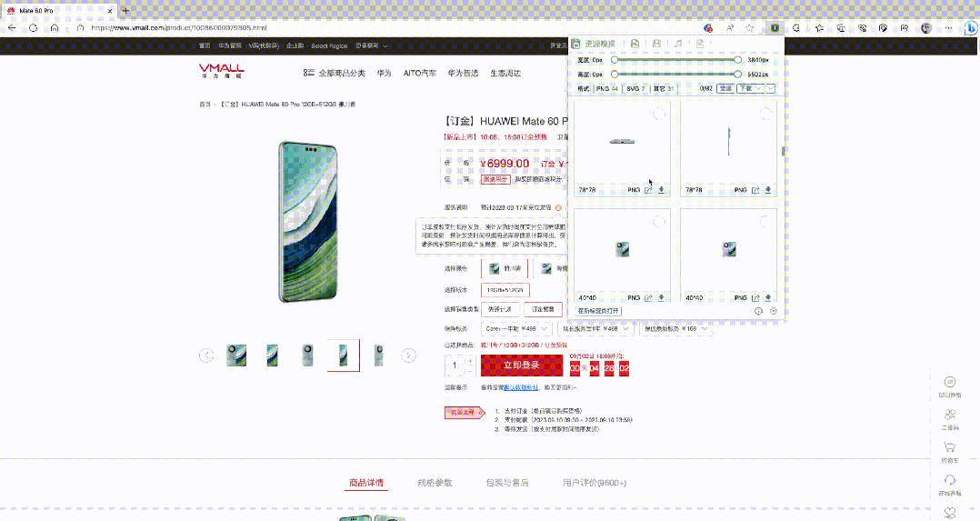Click the 全选 select-all button
The height and width of the screenshot is (521, 980).
click(725, 89)
